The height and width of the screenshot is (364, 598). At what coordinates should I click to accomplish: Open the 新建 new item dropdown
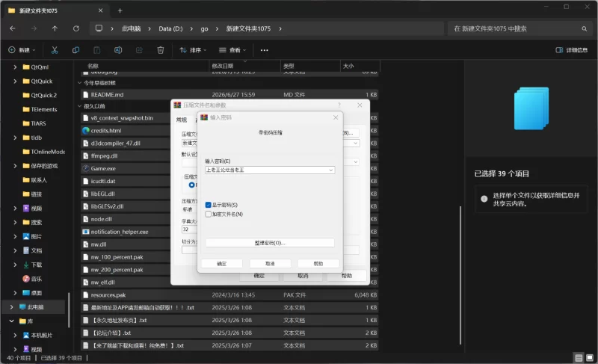point(22,50)
